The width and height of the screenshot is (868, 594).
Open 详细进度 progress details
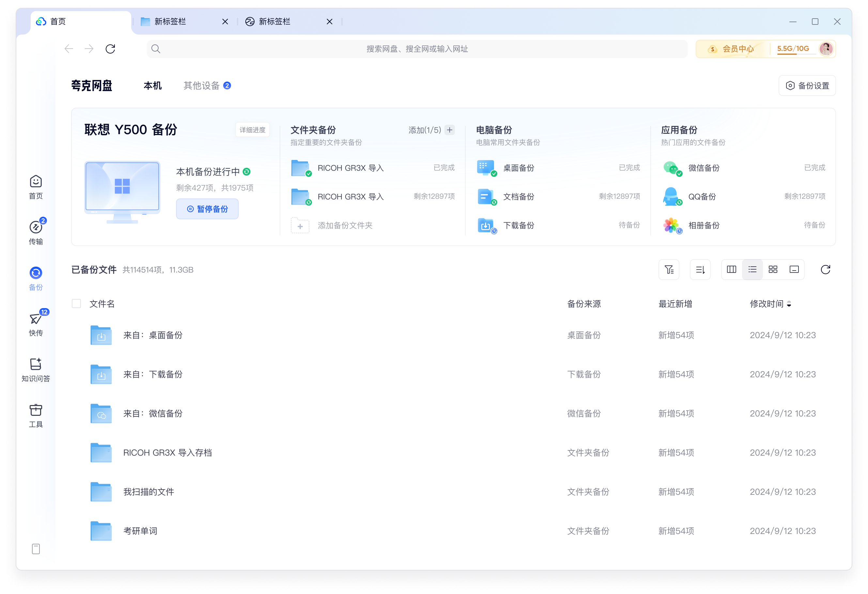click(x=252, y=130)
